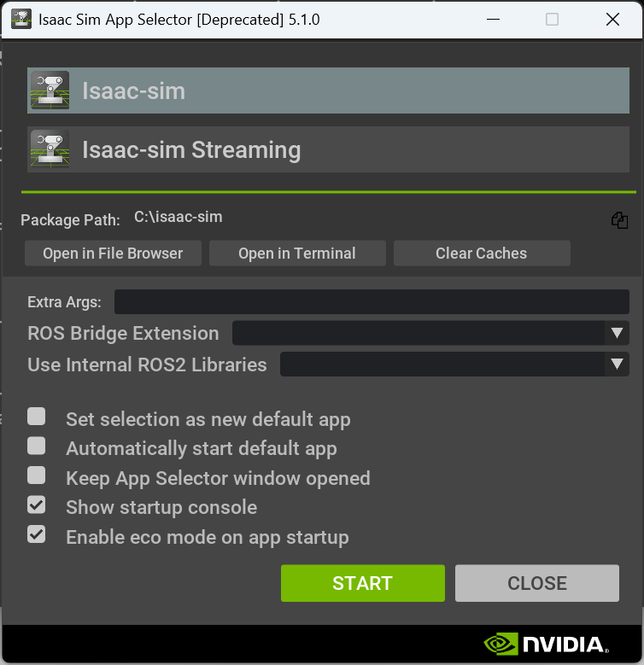Select the Isaac-sim app entry
644x665 pixels.
328,90
